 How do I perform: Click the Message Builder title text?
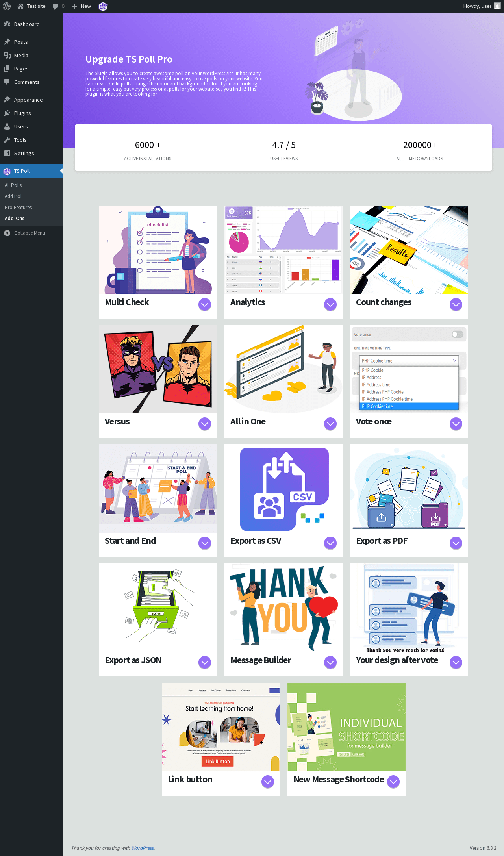pos(261,660)
